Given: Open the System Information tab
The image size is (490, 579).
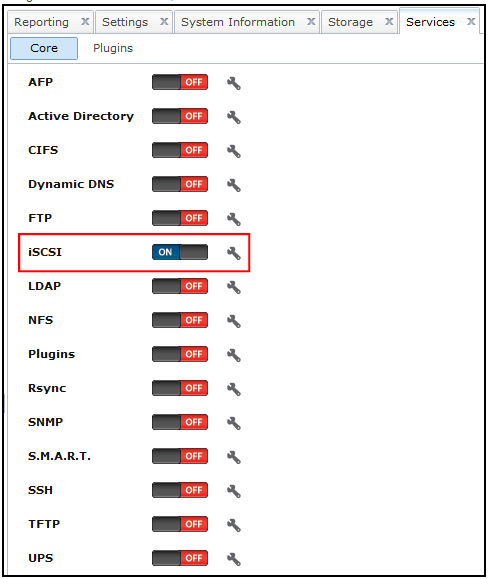Looking at the screenshot, I should 238,22.
